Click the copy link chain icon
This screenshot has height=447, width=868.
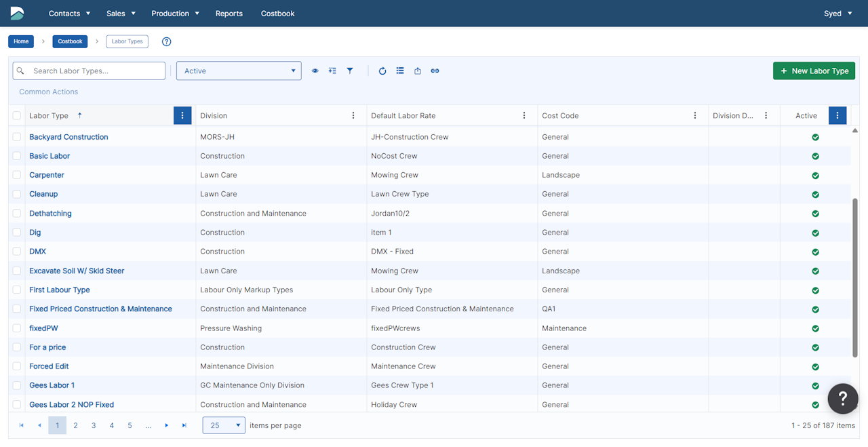point(435,71)
